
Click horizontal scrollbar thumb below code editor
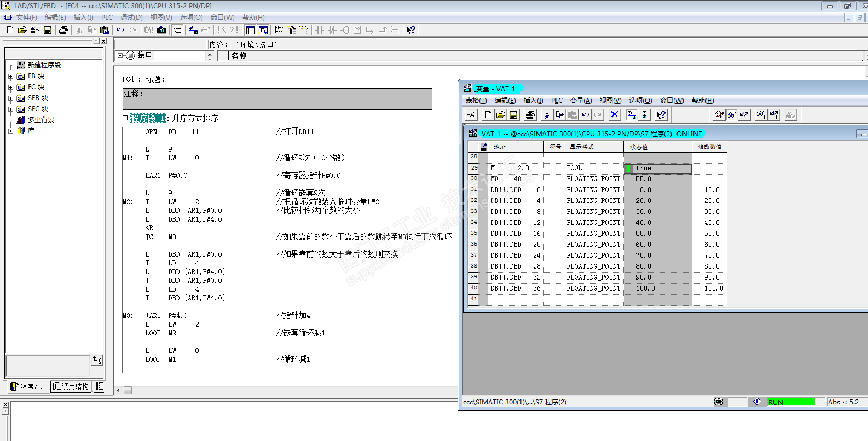click(128, 391)
